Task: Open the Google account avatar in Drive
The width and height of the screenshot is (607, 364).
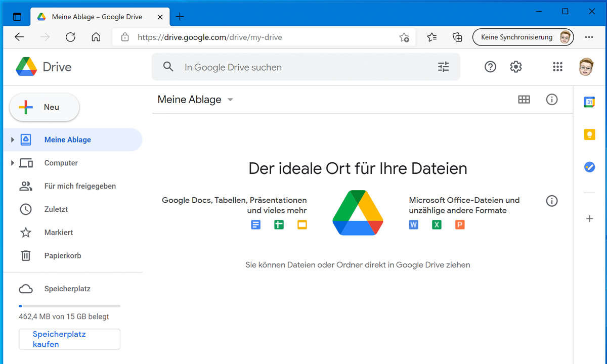Action: [x=586, y=67]
